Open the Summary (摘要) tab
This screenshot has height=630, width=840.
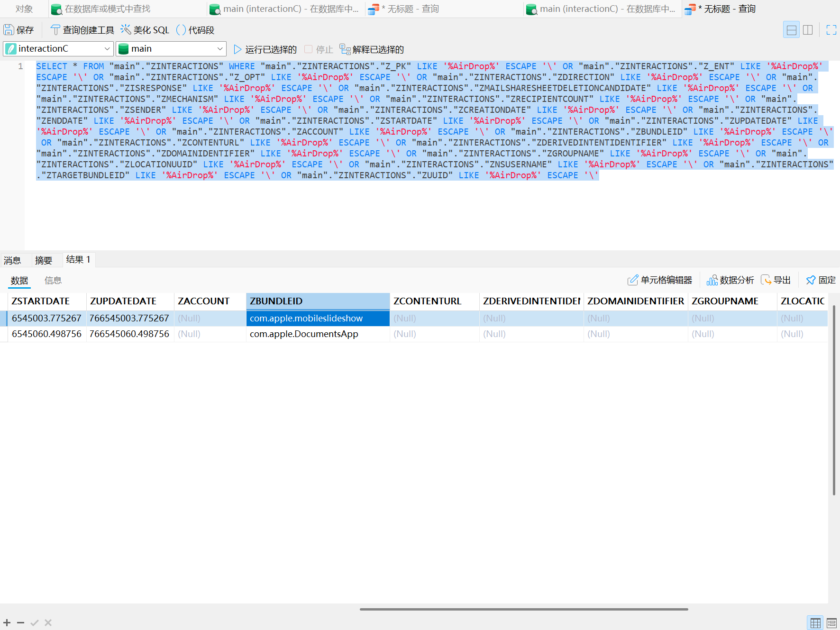pyautogui.click(x=44, y=260)
